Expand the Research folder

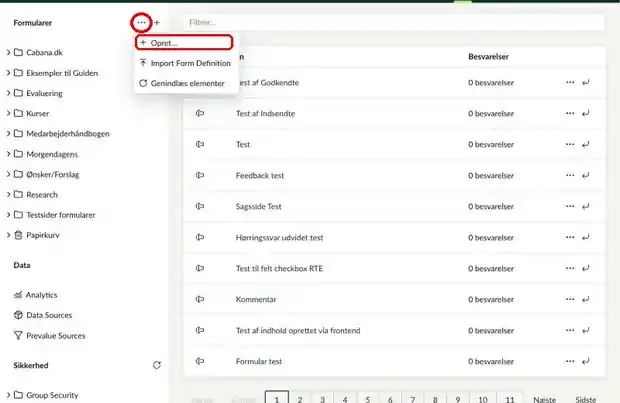pyautogui.click(x=8, y=194)
